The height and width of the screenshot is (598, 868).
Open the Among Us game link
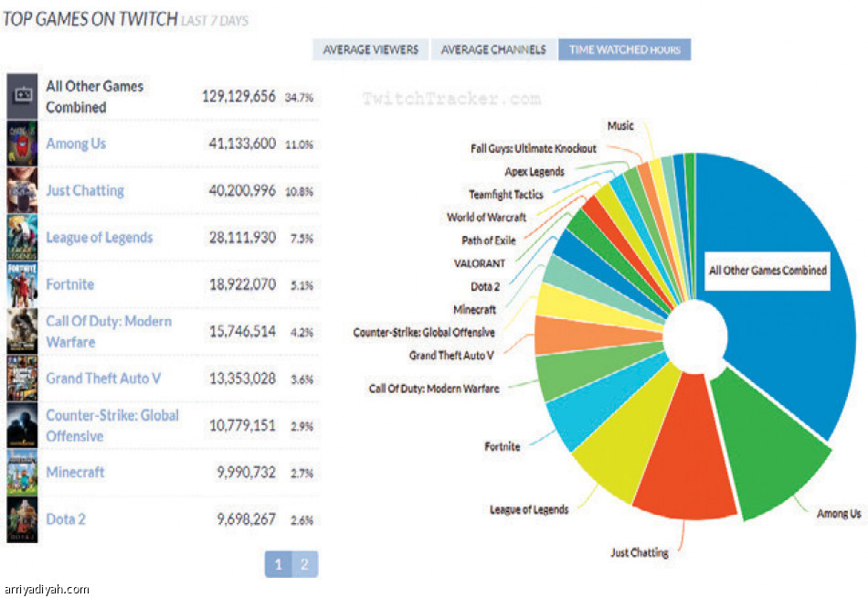coord(76,144)
